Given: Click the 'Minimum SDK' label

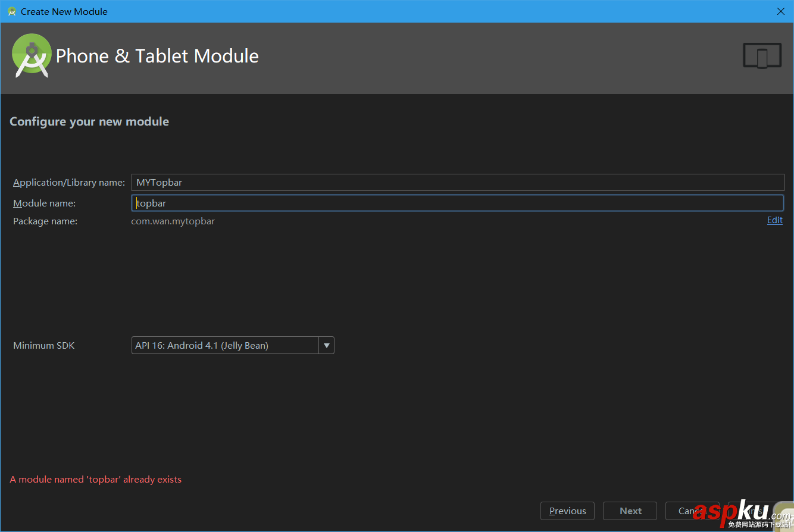Looking at the screenshot, I should [x=44, y=346].
